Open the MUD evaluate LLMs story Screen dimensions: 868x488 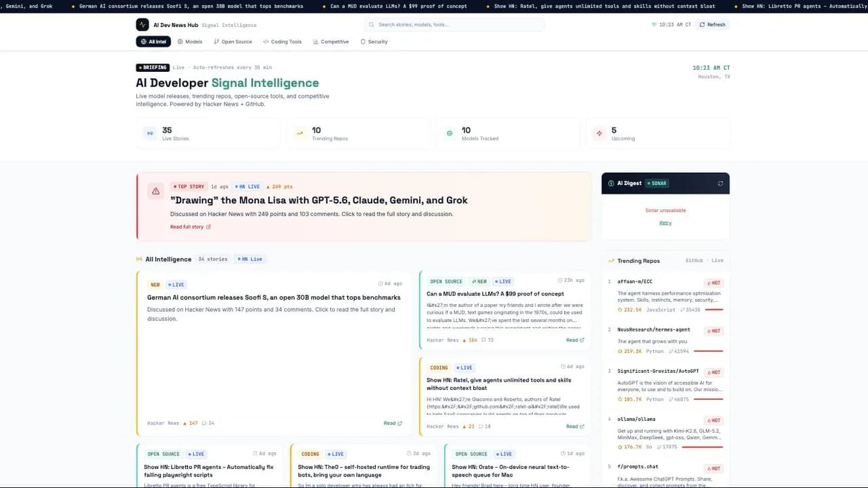tap(495, 294)
